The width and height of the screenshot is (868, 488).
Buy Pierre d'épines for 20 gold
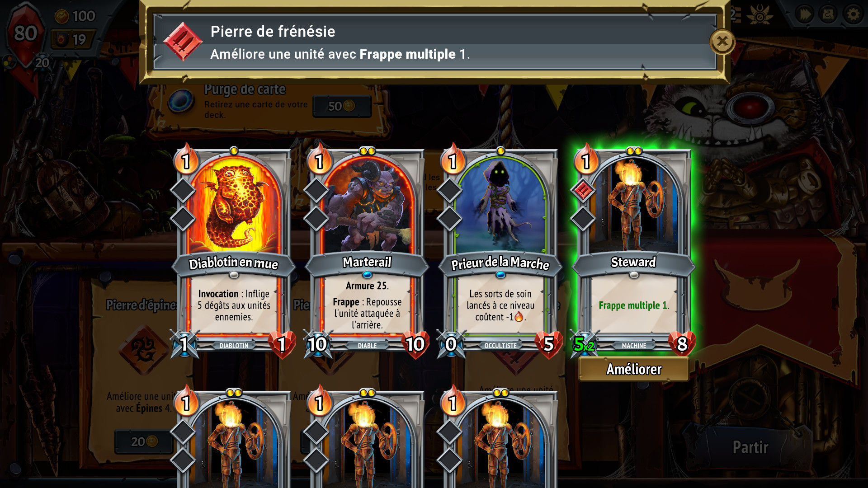pyautogui.click(x=145, y=441)
